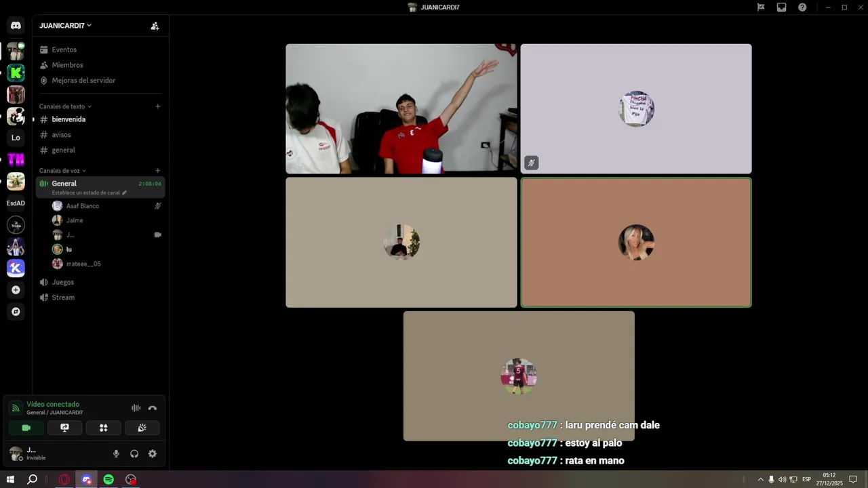Show hidden system tray icons

pyautogui.click(x=760, y=479)
